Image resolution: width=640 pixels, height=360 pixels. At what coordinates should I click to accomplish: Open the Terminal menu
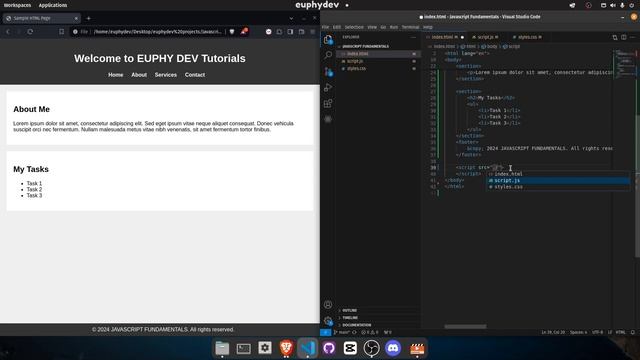[x=410, y=27]
